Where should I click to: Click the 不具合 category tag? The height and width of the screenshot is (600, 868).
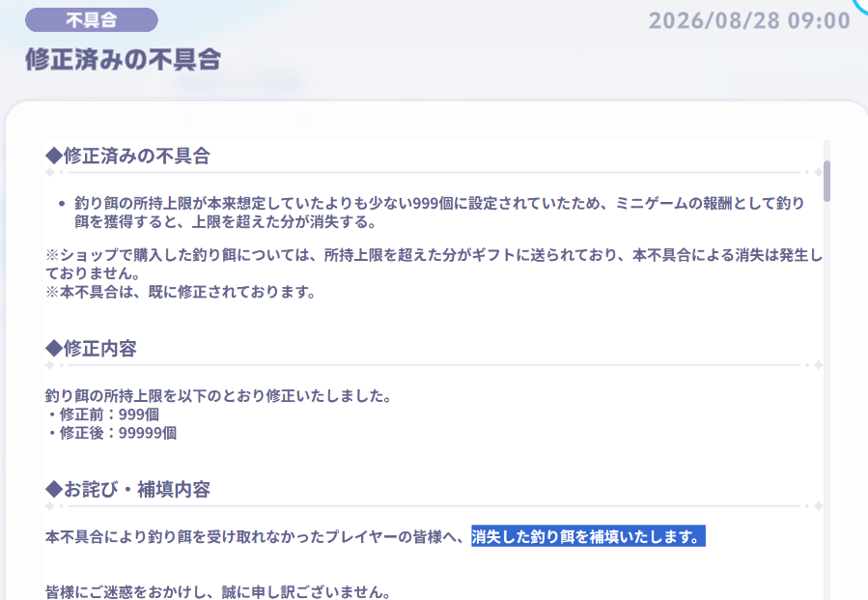click(x=92, y=20)
